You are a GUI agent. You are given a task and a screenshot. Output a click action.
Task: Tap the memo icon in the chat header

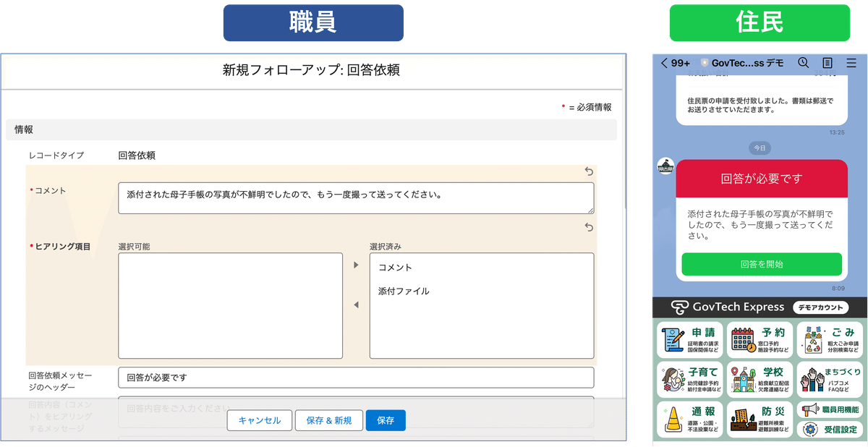(827, 63)
